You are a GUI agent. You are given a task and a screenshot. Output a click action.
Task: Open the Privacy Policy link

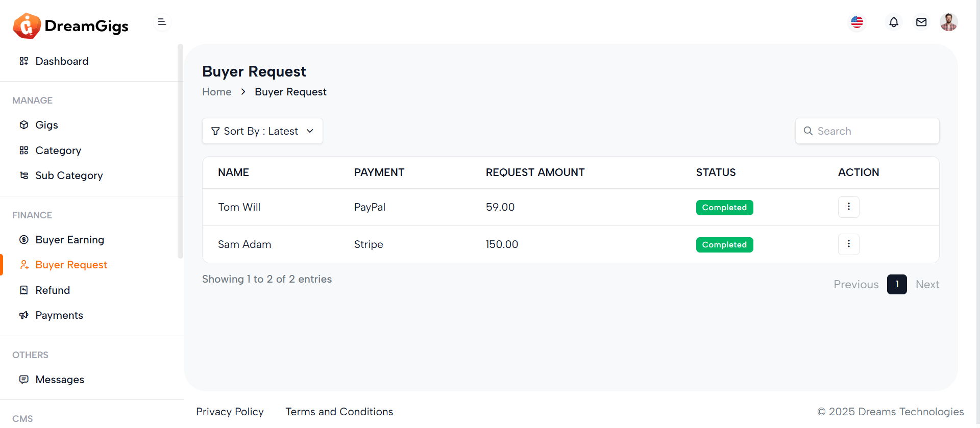click(230, 412)
